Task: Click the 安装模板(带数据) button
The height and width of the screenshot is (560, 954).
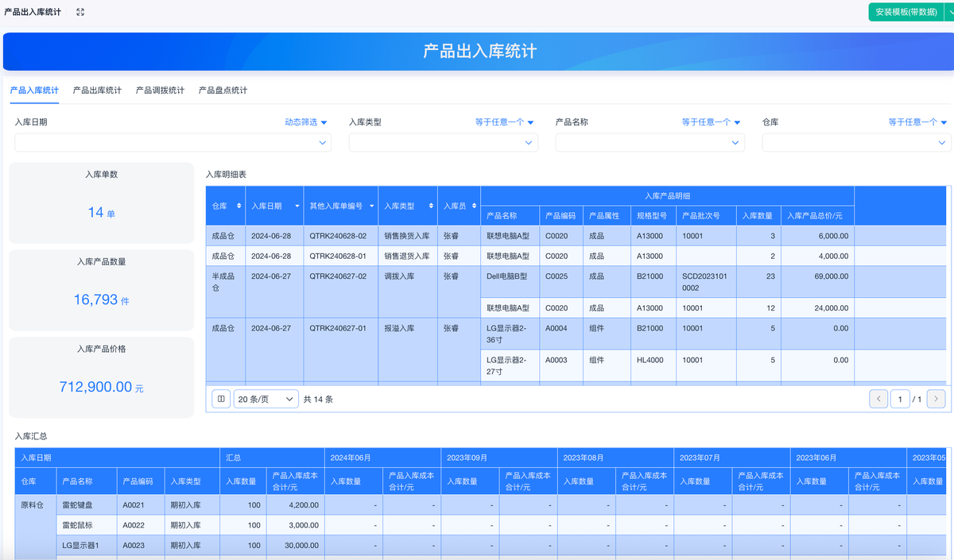Action: pyautogui.click(x=906, y=12)
